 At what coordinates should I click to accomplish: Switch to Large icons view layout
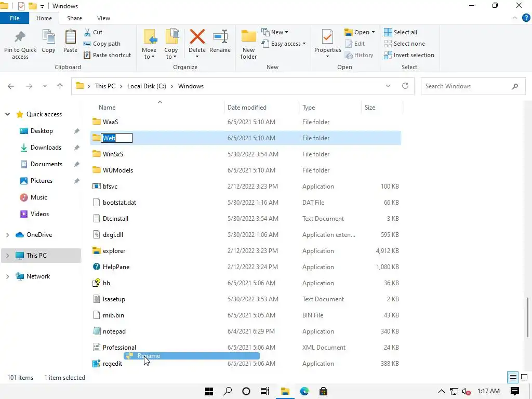(x=524, y=377)
